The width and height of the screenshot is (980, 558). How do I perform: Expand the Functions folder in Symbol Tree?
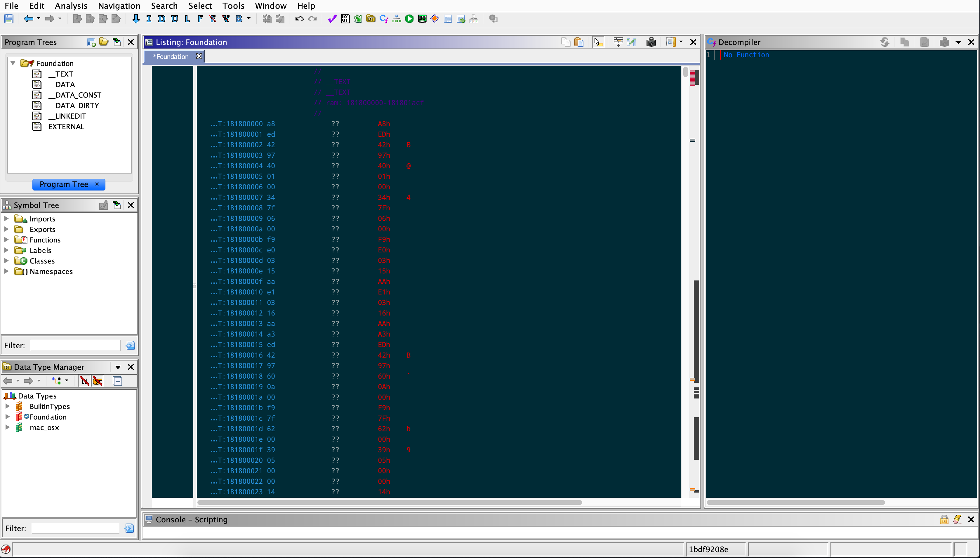tap(6, 240)
